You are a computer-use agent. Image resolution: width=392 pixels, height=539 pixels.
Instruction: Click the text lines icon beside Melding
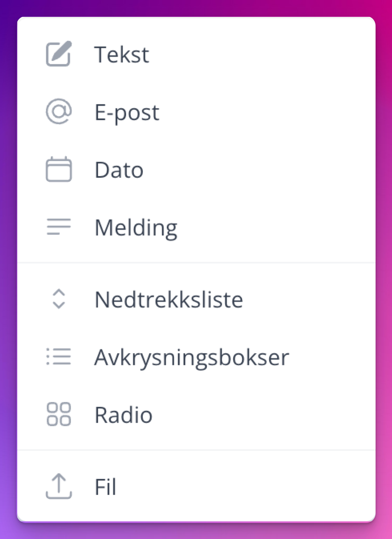pyautogui.click(x=59, y=227)
